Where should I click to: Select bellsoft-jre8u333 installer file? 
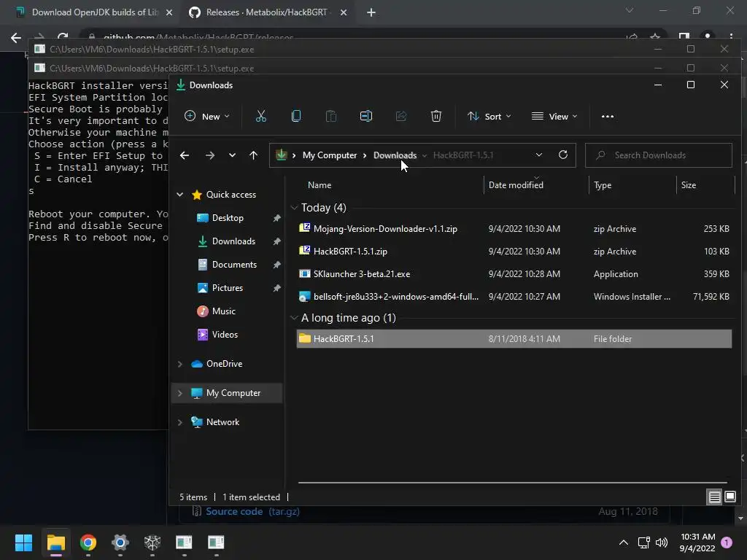514,296
